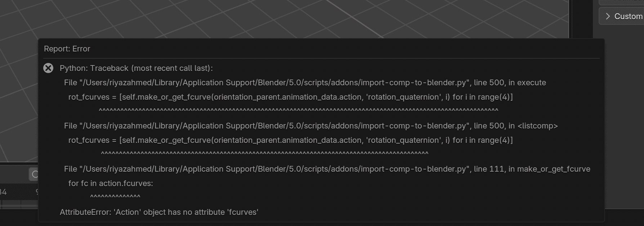The height and width of the screenshot is (226, 644).
Task: Select the "line 500, in <listcomp>" file line
Action: [x=310, y=126]
